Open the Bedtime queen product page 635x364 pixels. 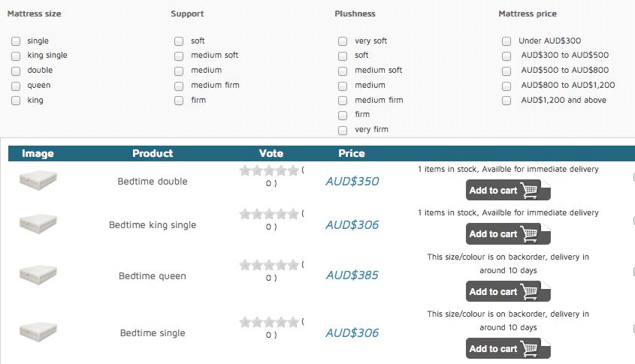pos(153,276)
